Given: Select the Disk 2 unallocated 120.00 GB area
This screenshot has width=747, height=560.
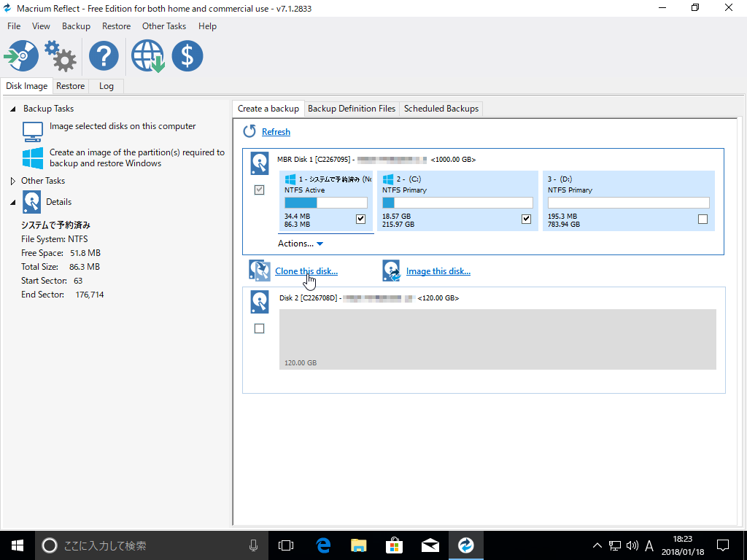Looking at the screenshot, I should [498, 339].
